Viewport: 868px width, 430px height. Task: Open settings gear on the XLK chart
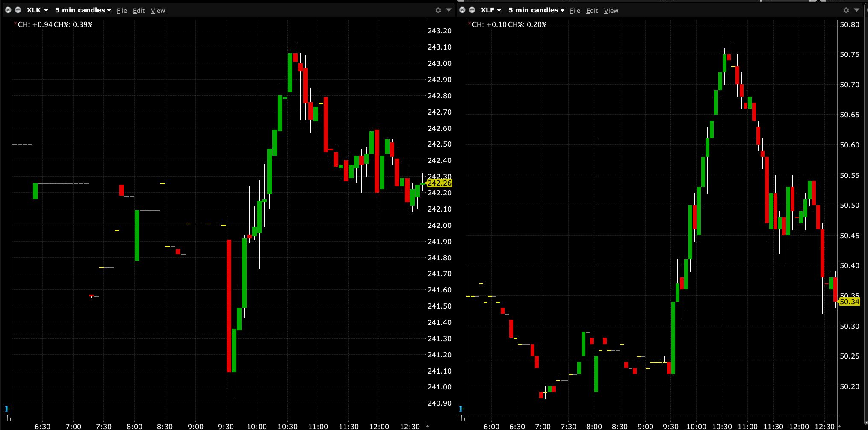coord(438,10)
